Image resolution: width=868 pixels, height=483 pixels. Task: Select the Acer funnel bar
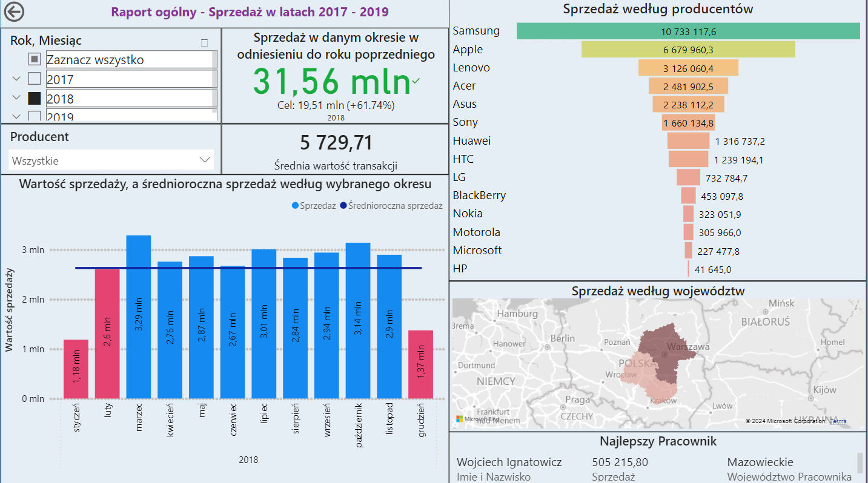click(688, 86)
